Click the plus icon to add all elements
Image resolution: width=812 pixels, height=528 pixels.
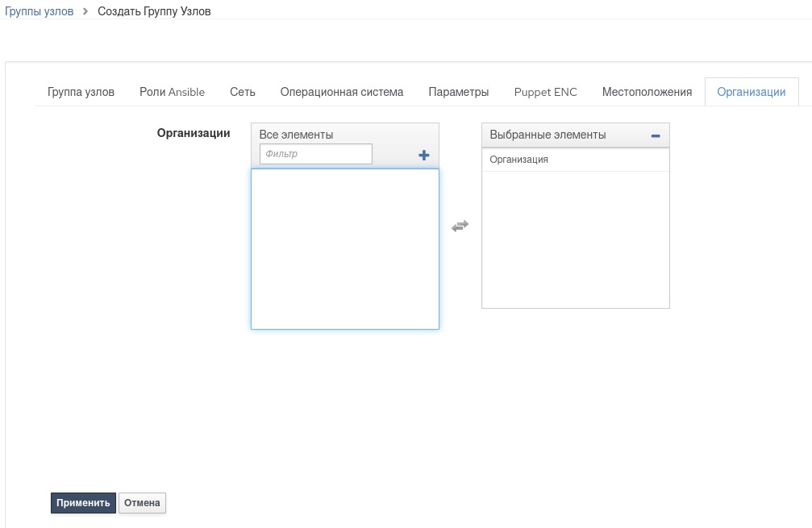(424, 156)
